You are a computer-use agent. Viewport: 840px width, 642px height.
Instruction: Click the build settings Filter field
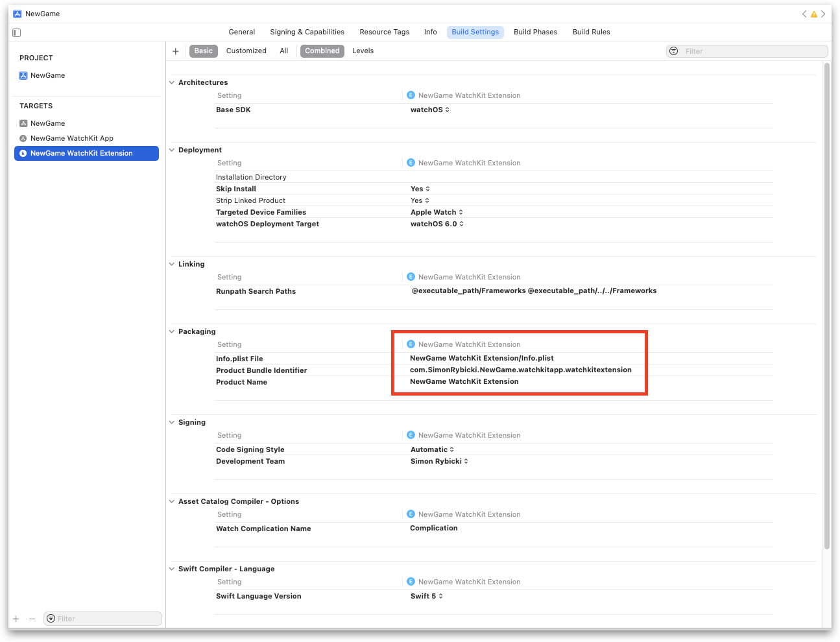tap(747, 51)
